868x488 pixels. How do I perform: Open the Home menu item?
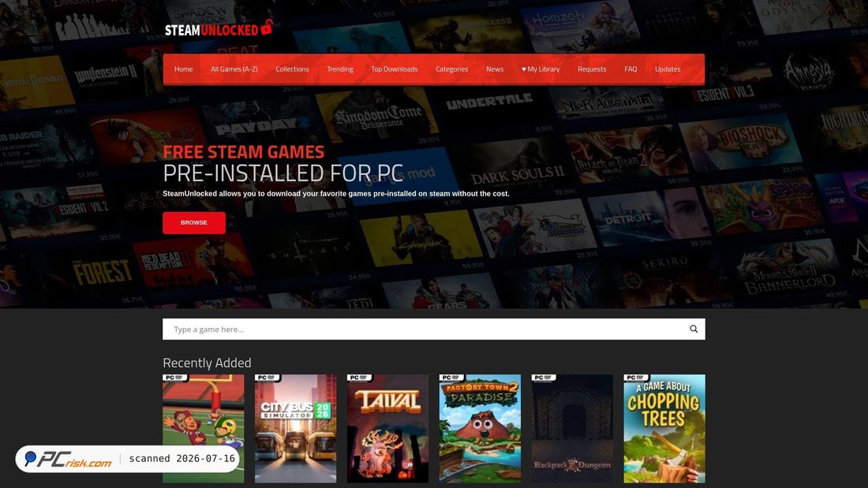click(183, 69)
